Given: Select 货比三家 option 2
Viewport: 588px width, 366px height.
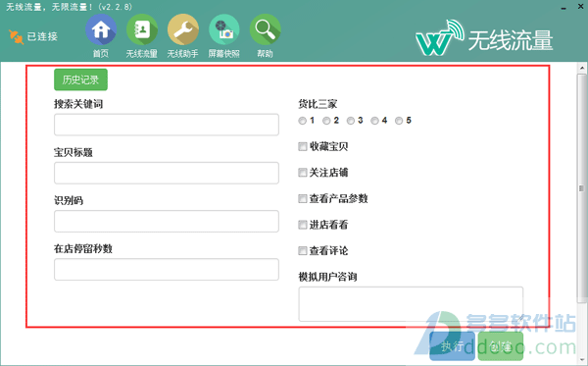Looking at the screenshot, I should click(326, 121).
